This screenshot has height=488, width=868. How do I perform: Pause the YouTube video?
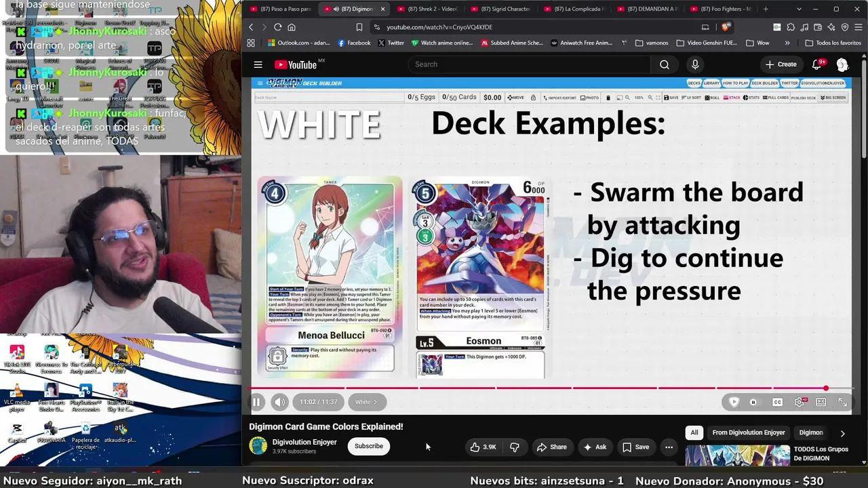click(x=256, y=402)
